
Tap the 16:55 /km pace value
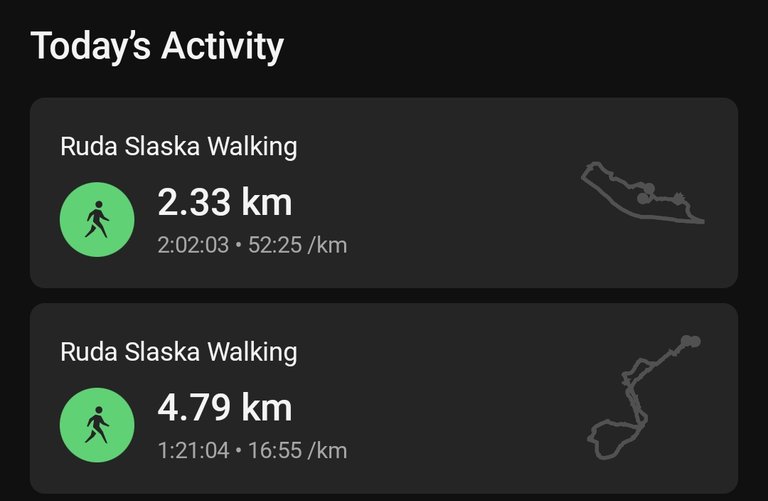point(298,450)
